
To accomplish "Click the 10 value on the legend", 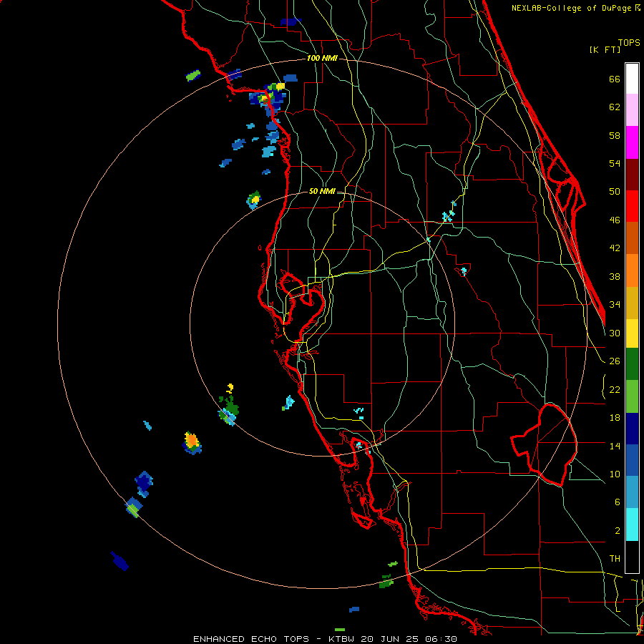I will (x=615, y=474).
